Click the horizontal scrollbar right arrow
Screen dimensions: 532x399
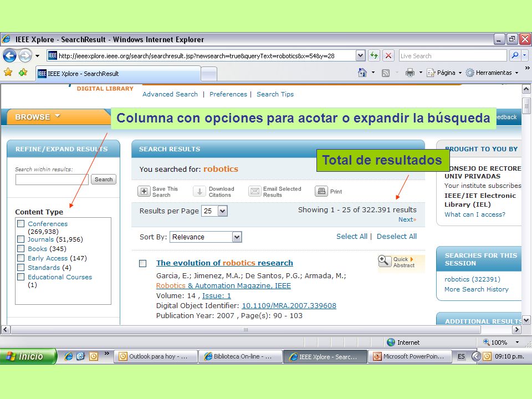coord(516,329)
